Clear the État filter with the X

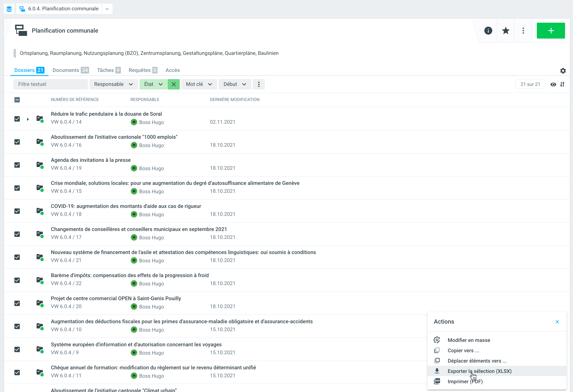coord(174,84)
